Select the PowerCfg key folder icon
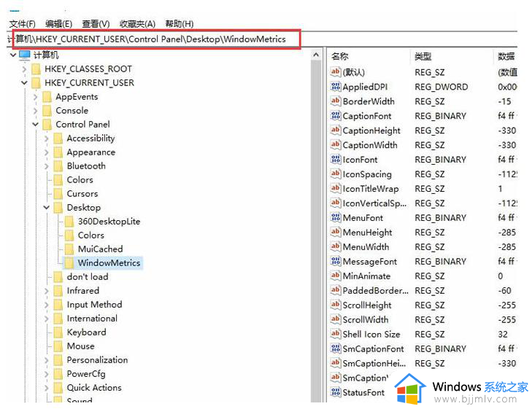This screenshot has height=409, width=532. (x=58, y=374)
